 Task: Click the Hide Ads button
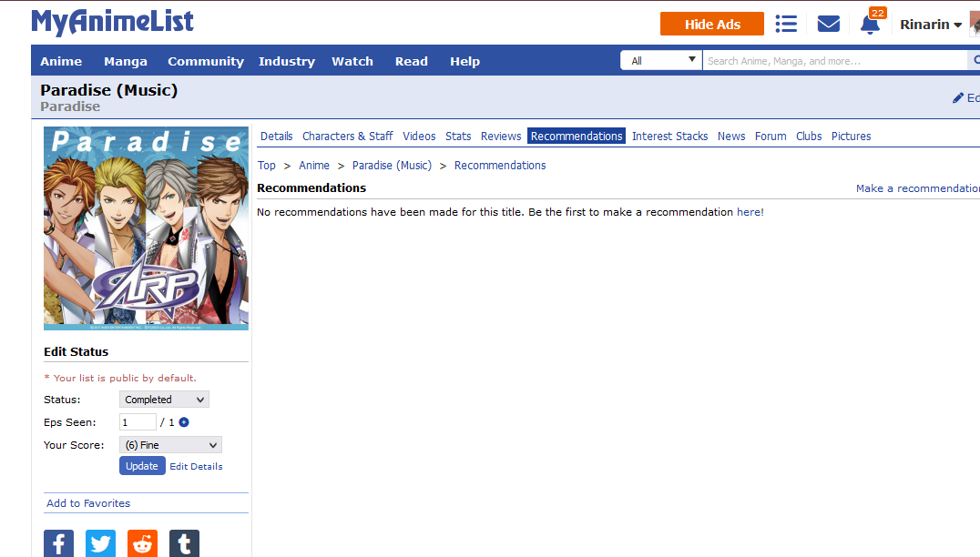tap(711, 25)
